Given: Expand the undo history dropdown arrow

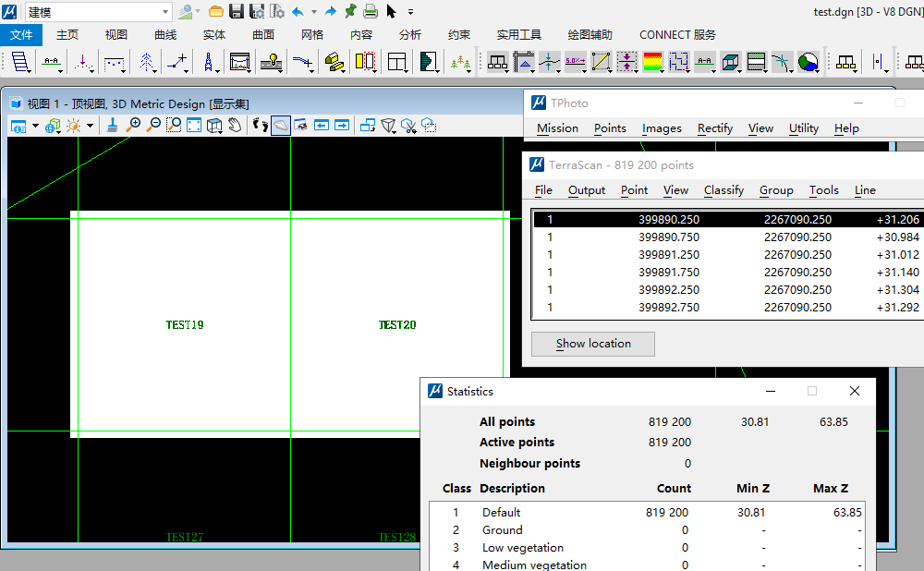Looking at the screenshot, I should coord(314,12).
